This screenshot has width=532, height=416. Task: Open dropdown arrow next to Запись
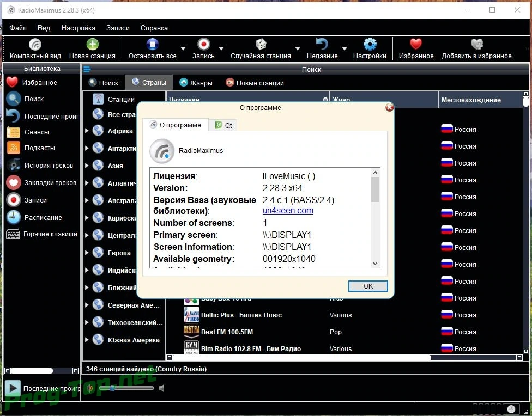point(221,48)
